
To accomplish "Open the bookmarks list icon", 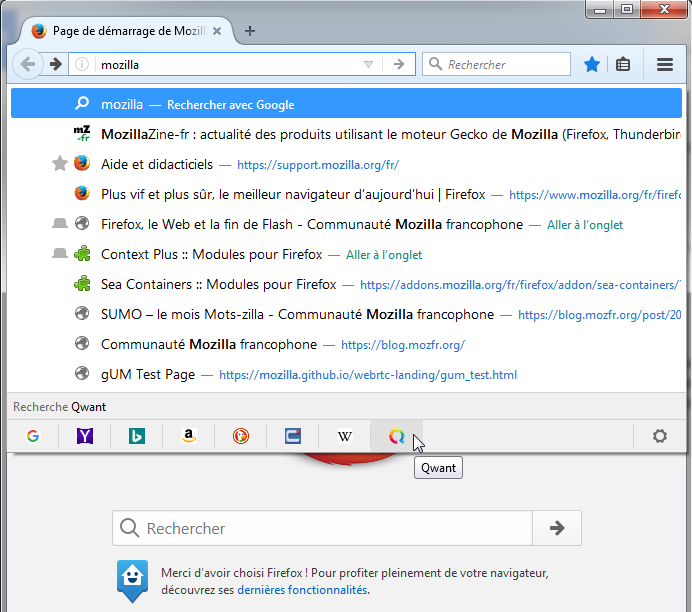I will 623,64.
